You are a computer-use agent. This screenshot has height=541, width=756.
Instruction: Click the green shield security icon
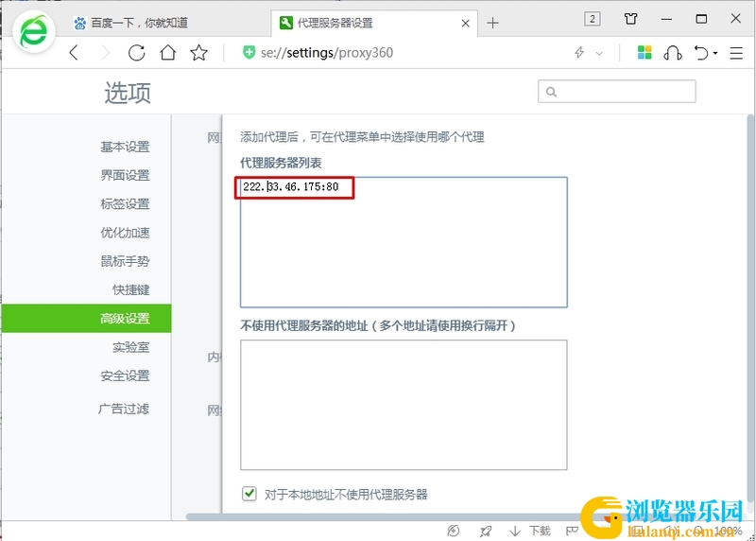(x=249, y=52)
